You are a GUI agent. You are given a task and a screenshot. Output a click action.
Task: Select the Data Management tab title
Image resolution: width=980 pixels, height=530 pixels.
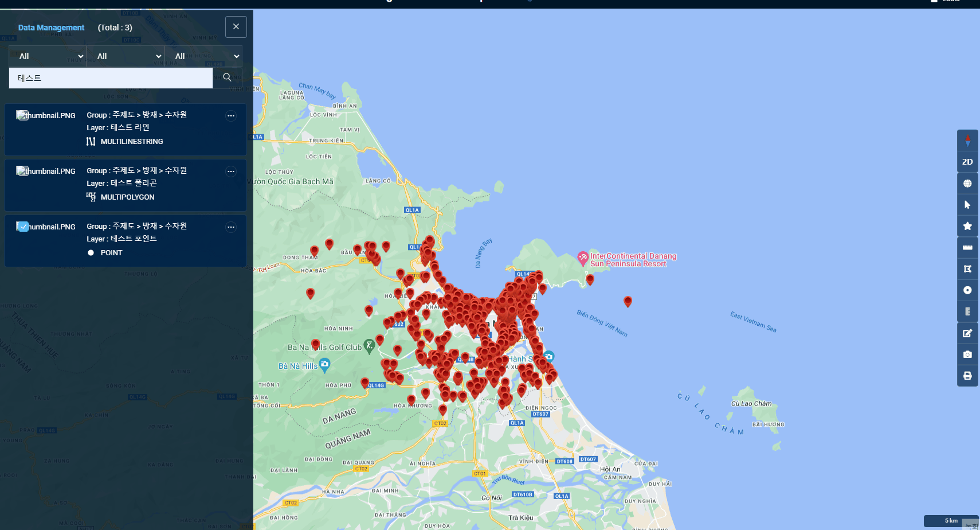pos(51,28)
